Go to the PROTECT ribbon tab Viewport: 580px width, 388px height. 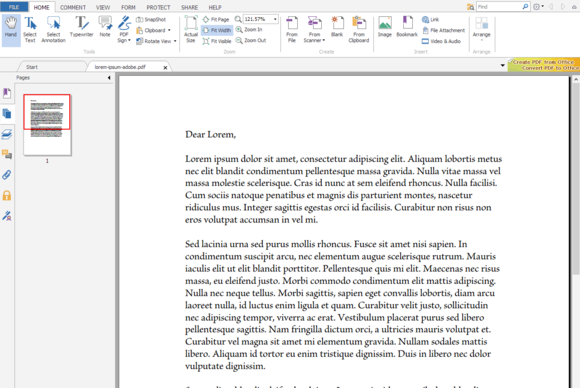158,7
